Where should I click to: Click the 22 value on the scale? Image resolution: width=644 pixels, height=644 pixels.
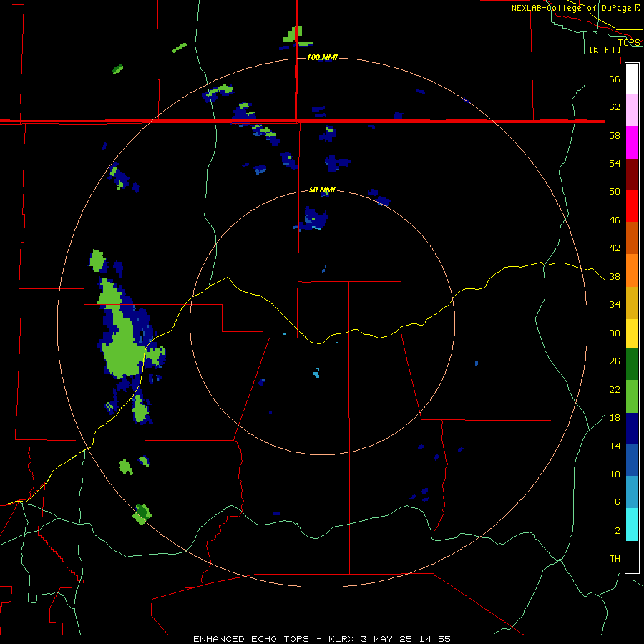coord(615,389)
